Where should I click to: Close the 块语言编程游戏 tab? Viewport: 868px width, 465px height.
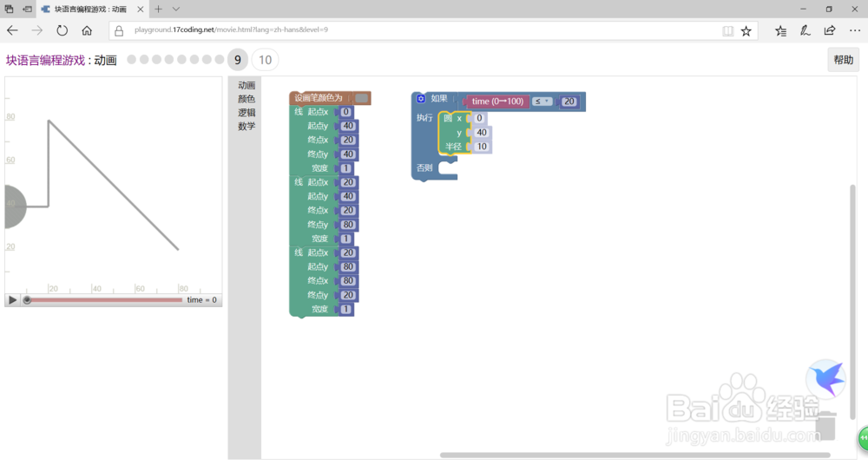141,10
